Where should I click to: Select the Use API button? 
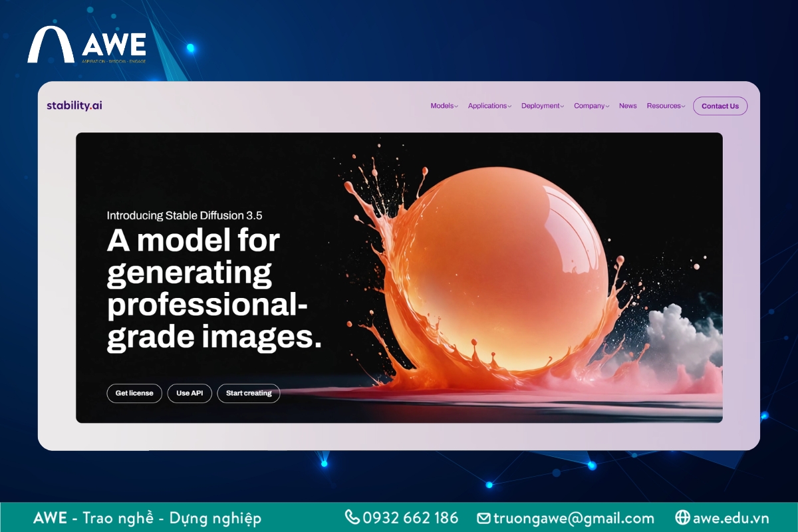point(190,393)
